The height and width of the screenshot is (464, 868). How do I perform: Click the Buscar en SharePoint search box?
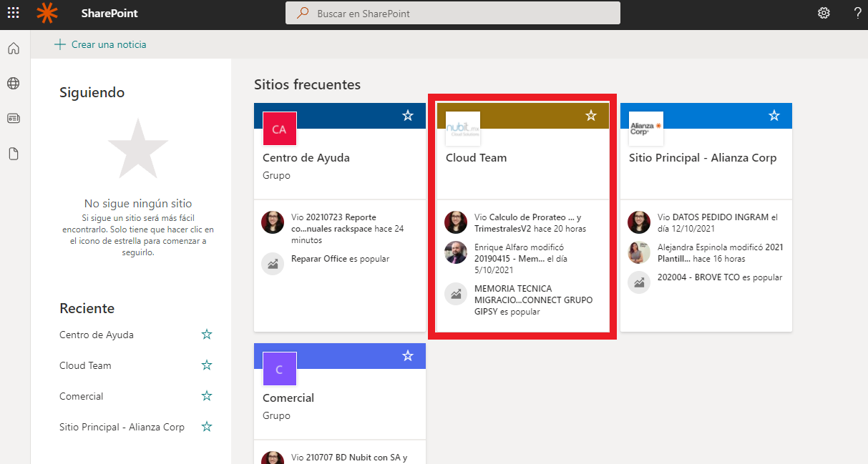point(452,13)
